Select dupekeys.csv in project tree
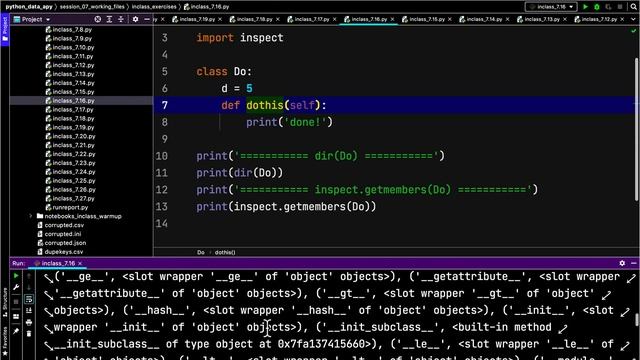 64,252
